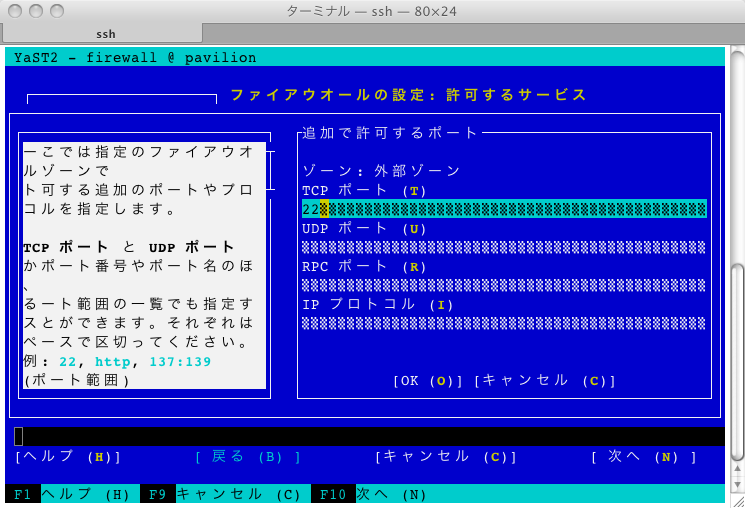This screenshot has height=508, width=745.
Task: Click the help text panel on left
Action: coord(145,265)
